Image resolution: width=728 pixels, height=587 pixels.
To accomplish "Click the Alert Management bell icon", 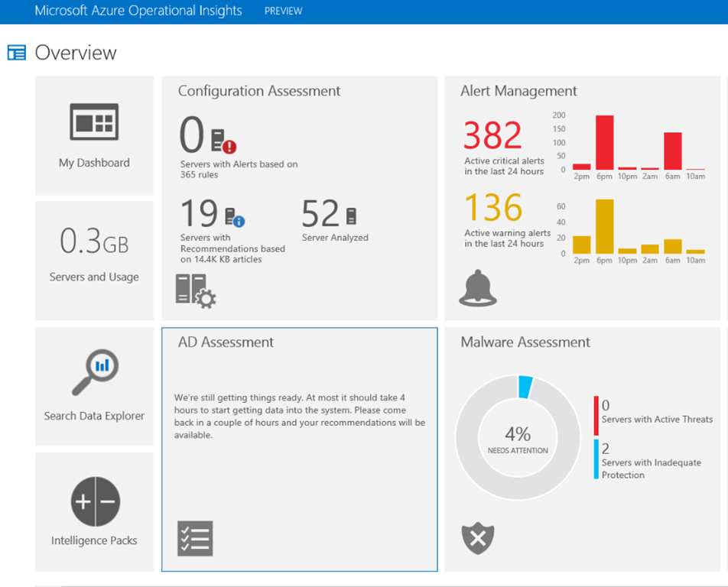I will point(477,288).
